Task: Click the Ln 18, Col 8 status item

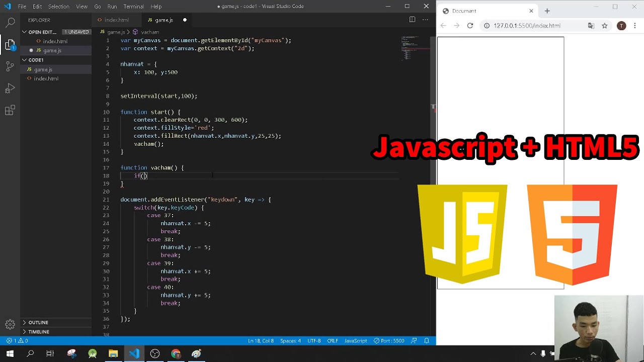Action: point(261,341)
